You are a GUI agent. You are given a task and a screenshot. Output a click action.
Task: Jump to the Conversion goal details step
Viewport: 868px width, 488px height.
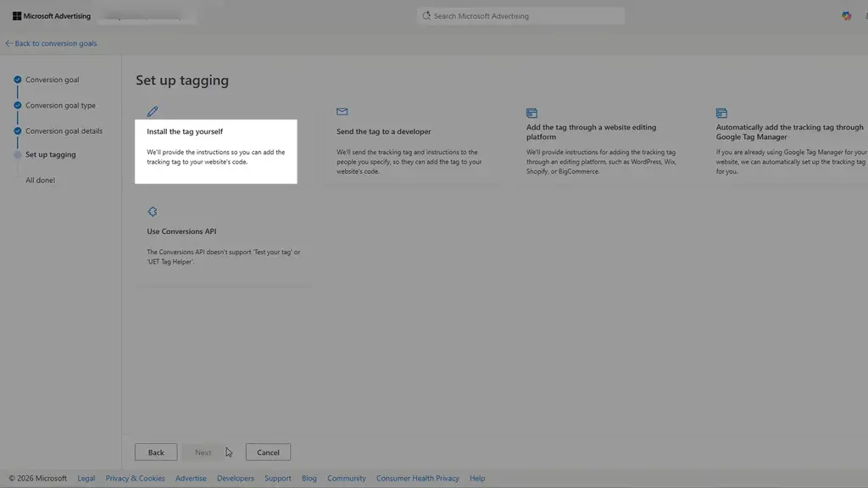coord(64,131)
